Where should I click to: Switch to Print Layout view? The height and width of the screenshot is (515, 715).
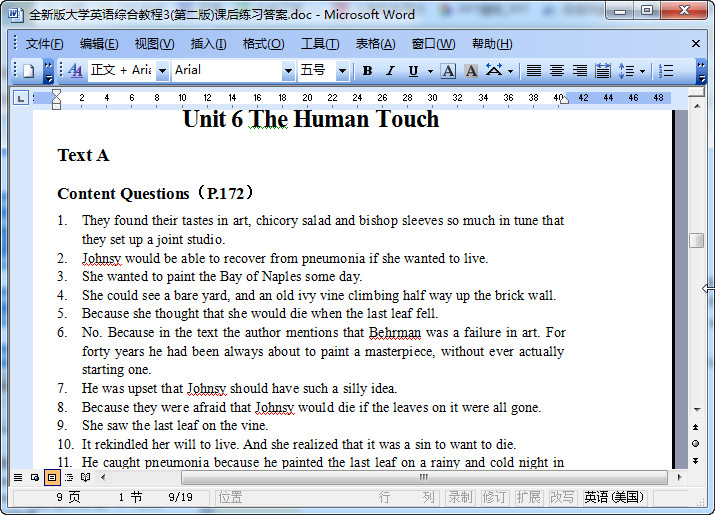pyautogui.click(x=52, y=478)
